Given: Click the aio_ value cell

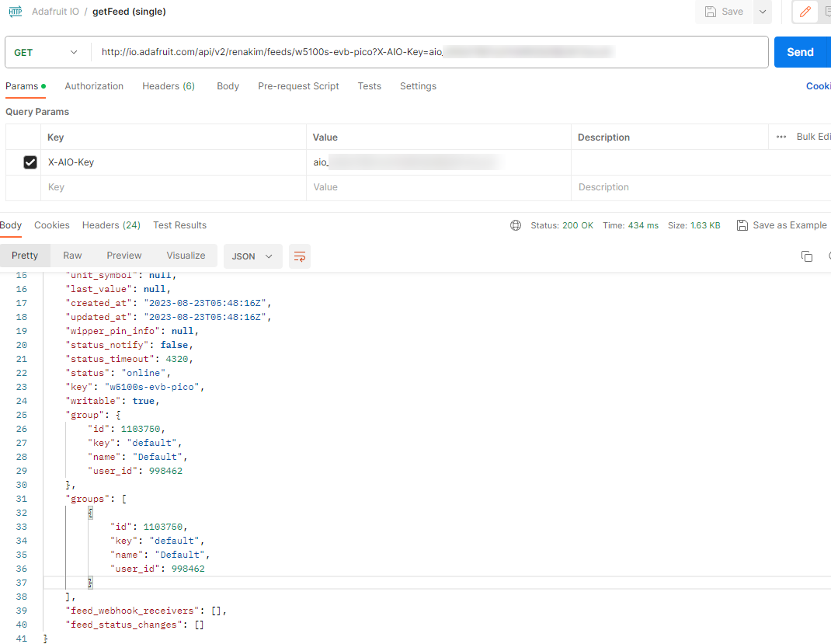Looking at the screenshot, I should click(x=438, y=162).
